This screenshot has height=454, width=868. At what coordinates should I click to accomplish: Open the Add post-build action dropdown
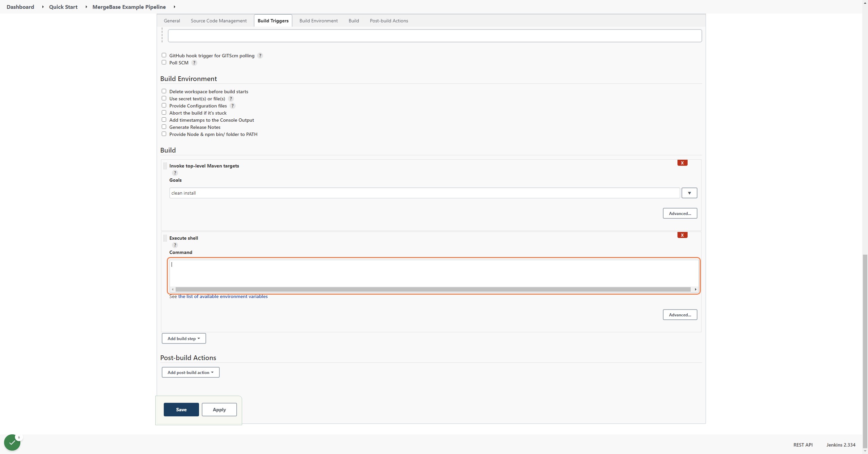[x=191, y=372]
